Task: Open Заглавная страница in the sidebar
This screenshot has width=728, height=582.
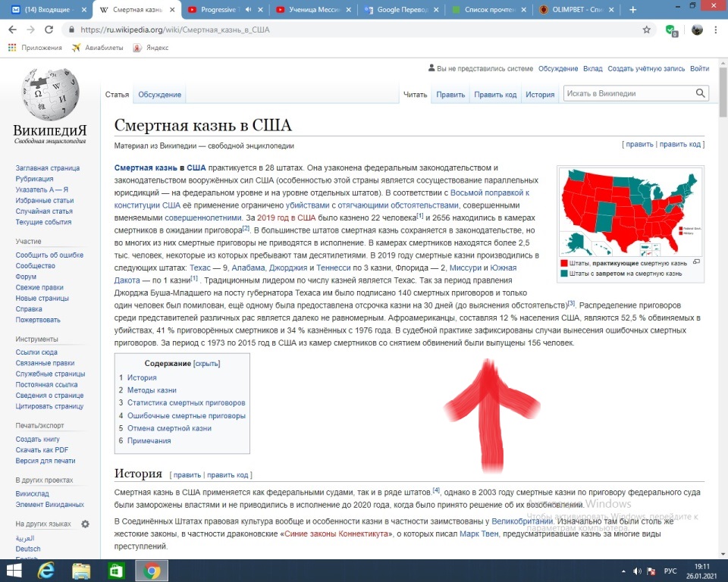Action: click(47, 168)
